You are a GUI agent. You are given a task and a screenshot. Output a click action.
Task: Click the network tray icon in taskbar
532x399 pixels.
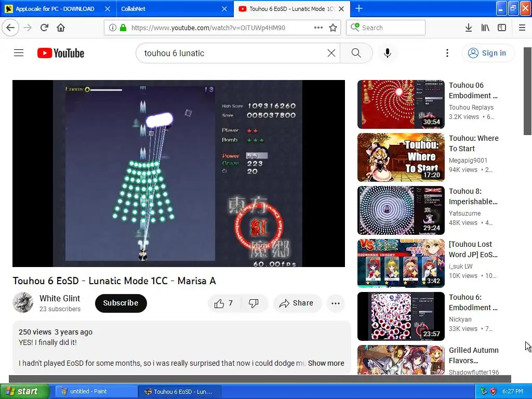[484, 391]
